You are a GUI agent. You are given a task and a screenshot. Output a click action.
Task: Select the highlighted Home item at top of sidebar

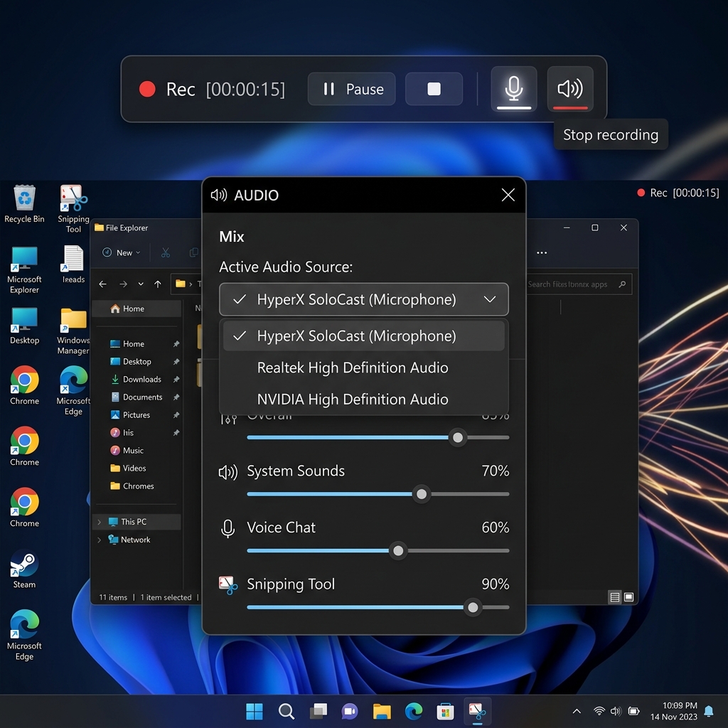tap(136, 309)
